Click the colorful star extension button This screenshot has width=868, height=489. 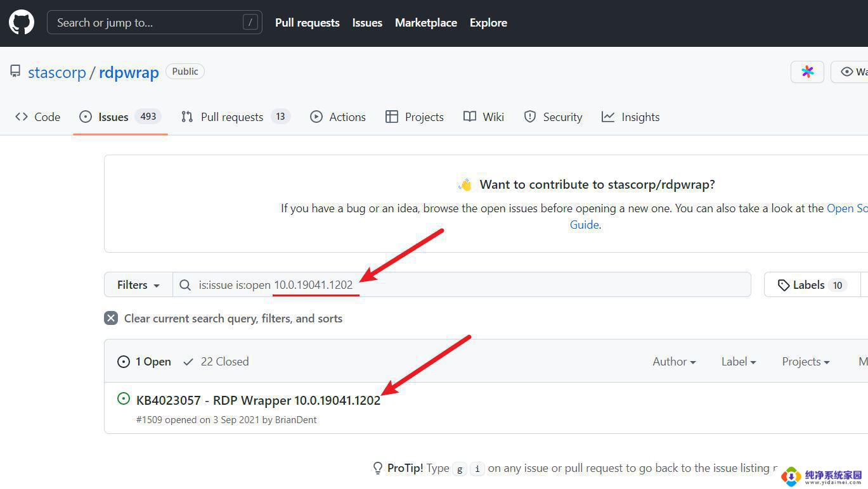pos(807,72)
